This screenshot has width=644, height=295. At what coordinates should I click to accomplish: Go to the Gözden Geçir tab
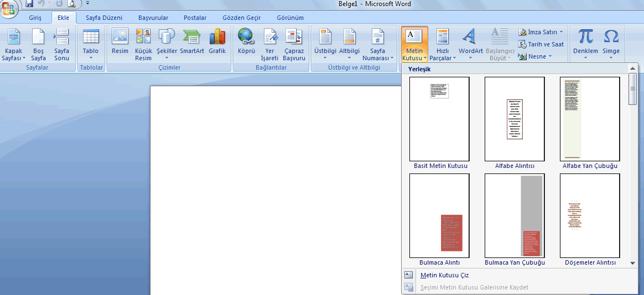pos(241,18)
